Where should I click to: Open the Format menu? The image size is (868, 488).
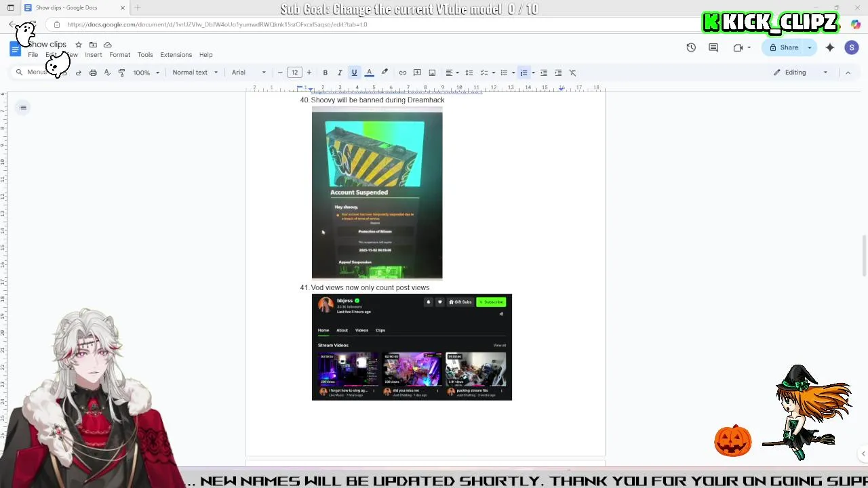click(119, 55)
